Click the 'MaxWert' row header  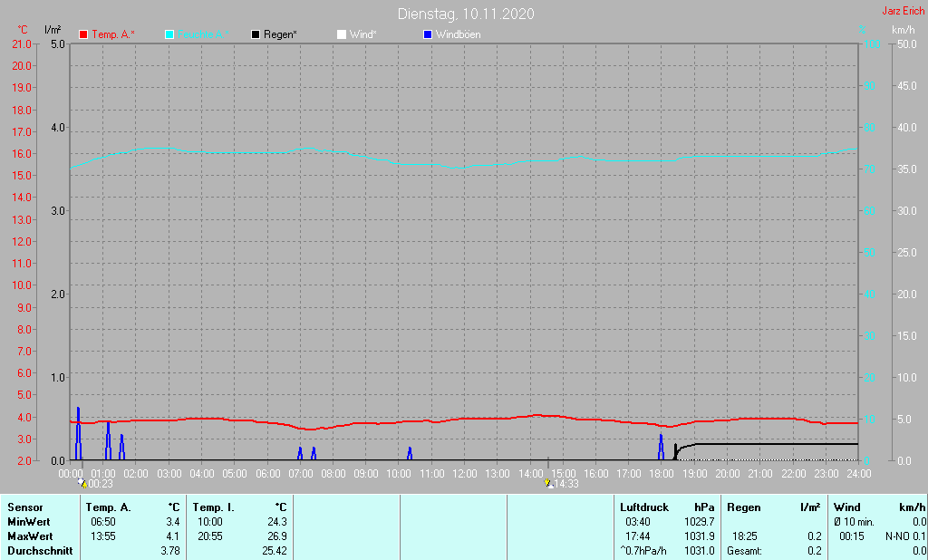pyautogui.click(x=30, y=536)
